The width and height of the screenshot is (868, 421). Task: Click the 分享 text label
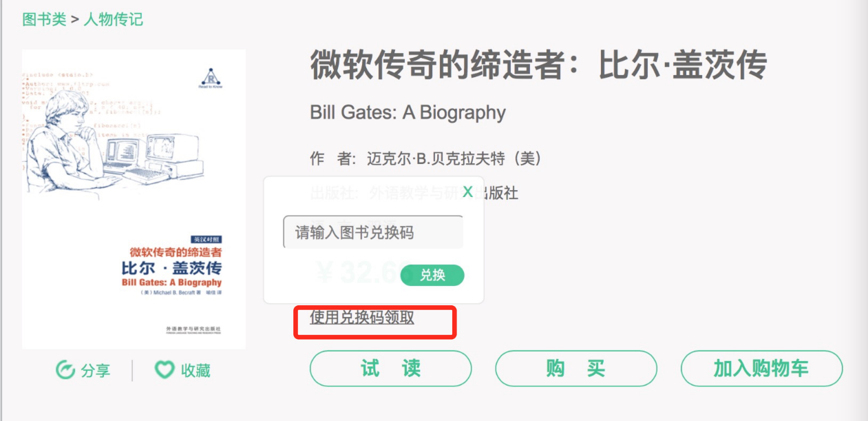(x=96, y=371)
